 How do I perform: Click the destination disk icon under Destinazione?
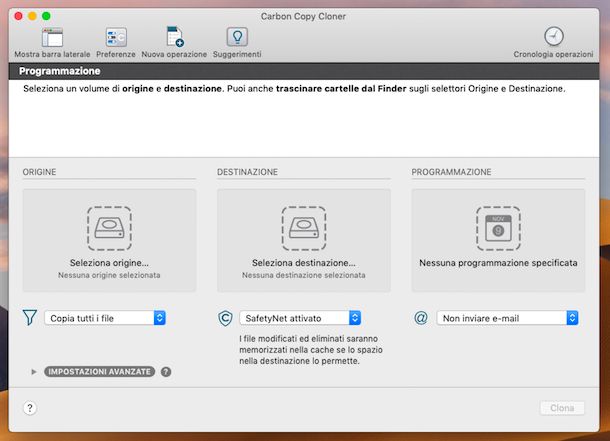[x=304, y=228]
